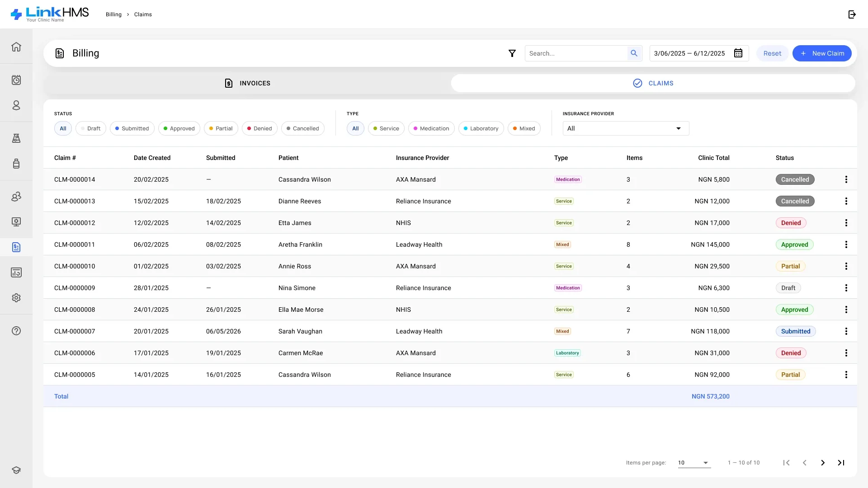Expand the Insurance Provider dropdown
Screen dimensions: 868x488
coord(626,128)
